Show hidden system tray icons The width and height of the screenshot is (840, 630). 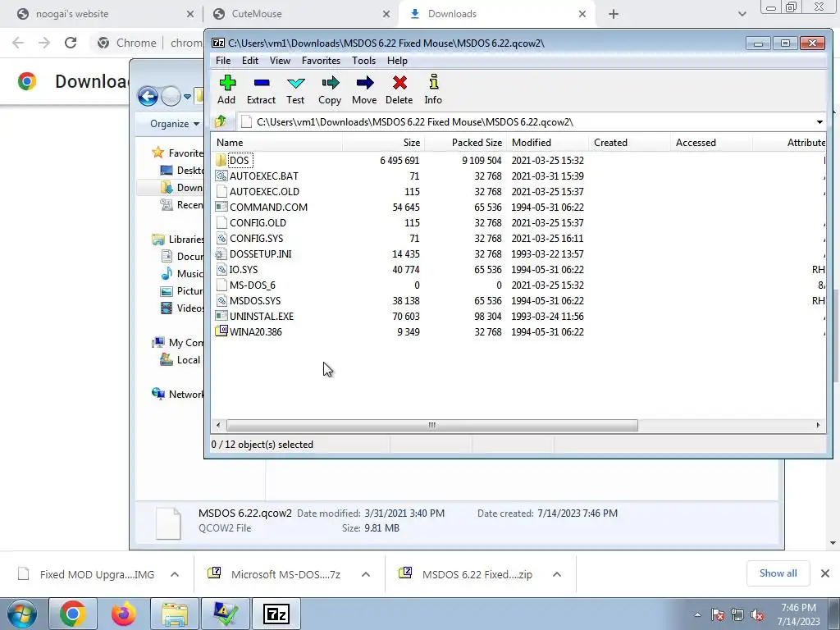click(697, 615)
